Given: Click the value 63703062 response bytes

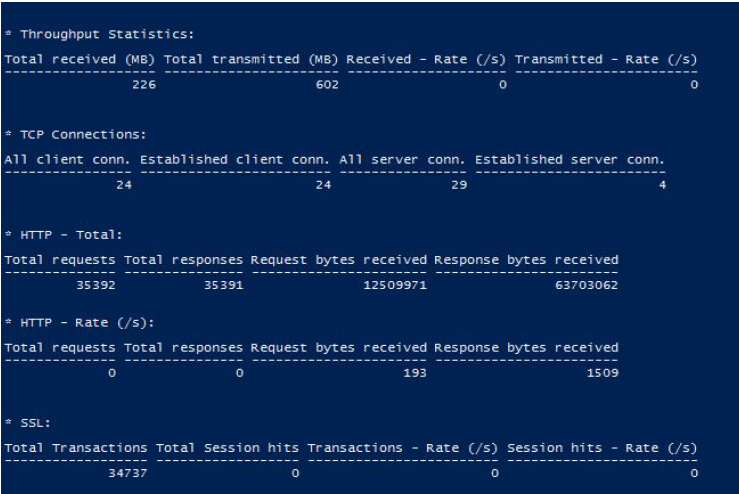Looking at the screenshot, I should tap(586, 285).
